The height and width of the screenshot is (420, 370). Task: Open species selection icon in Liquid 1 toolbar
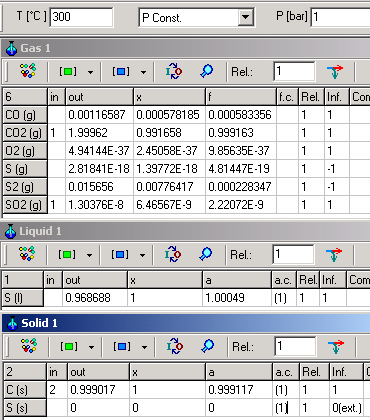click(x=27, y=254)
